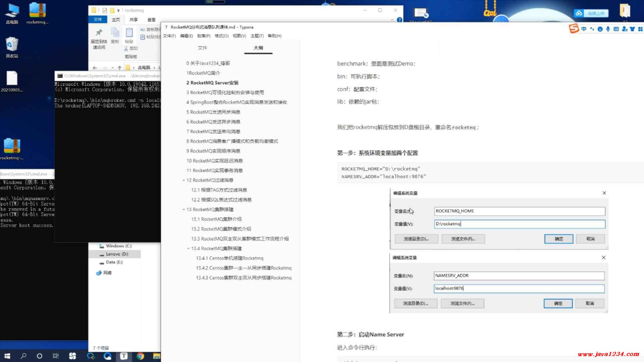Viewport: 644px width, 362px height.
Task: Open the IME soft keyboard icon
Action: (x=616, y=29)
